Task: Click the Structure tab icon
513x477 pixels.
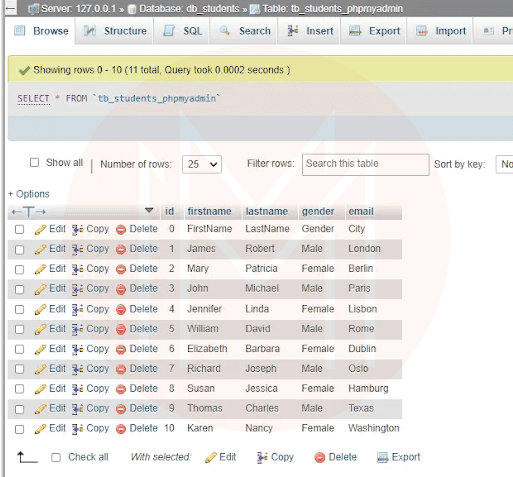Action: coord(89,31)
